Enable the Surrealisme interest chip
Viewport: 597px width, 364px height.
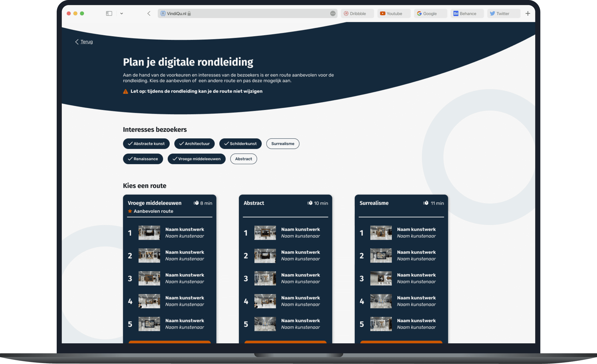tap(282, 144)
